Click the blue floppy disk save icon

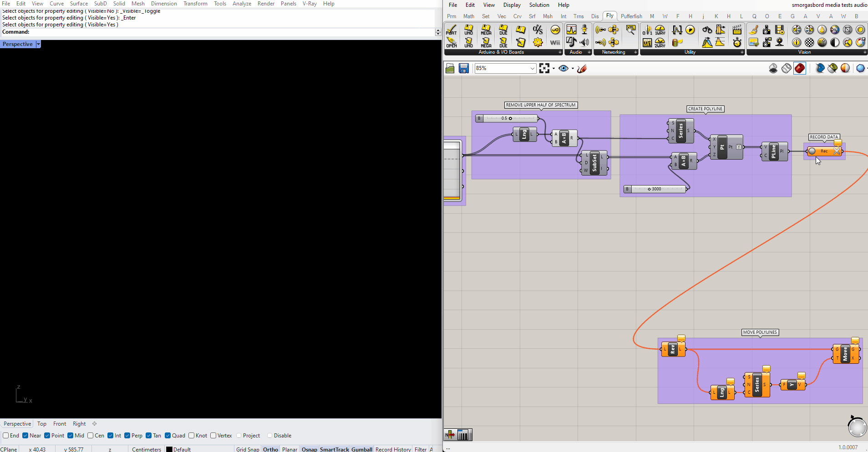click(x=463, y=68)
